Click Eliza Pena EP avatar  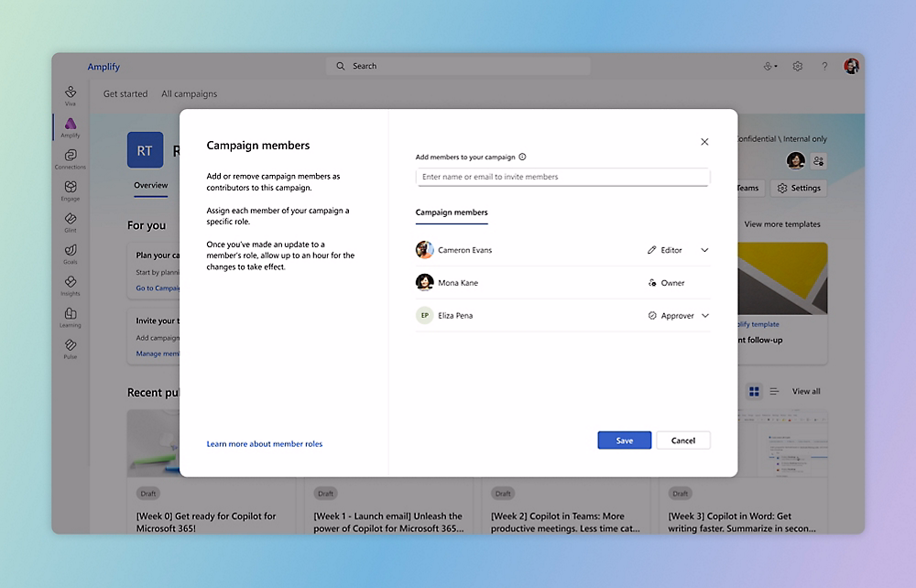point(425,315)
